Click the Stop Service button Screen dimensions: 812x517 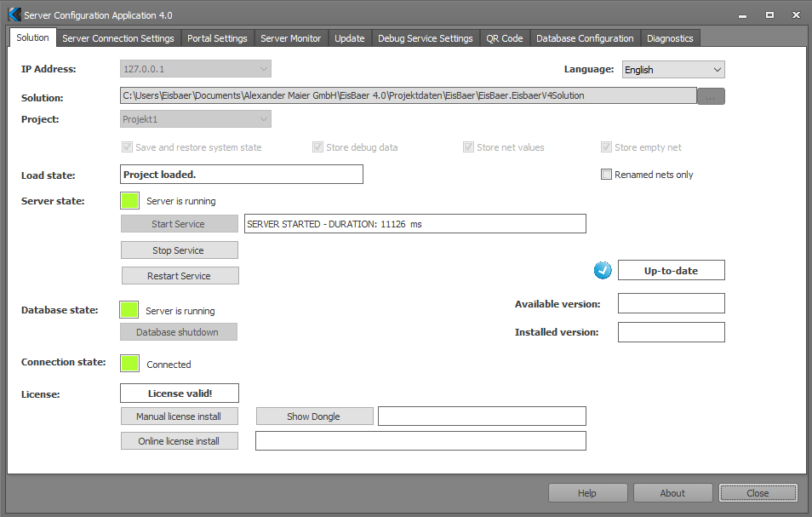pos(180,250)
